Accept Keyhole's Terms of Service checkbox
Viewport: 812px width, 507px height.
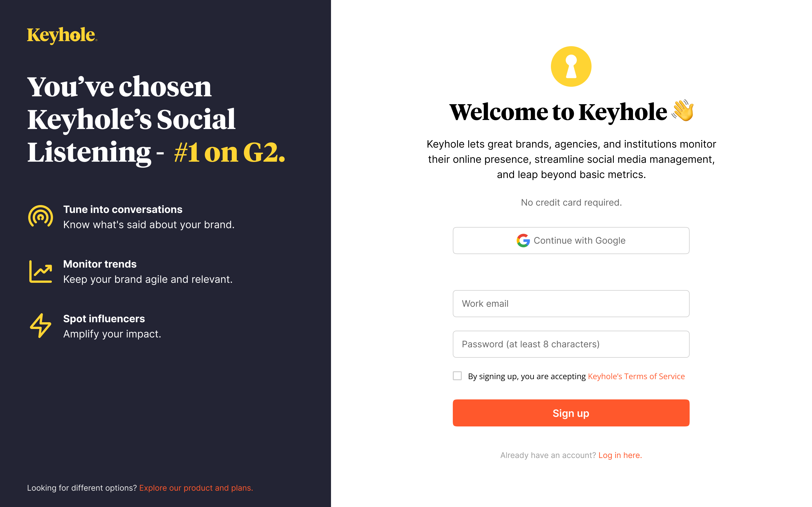point(457,376)
